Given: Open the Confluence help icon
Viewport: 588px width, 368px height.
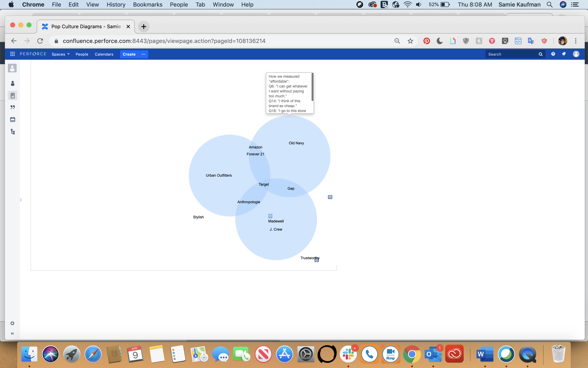Looking at the screenshot, I should [x=553, y=54].
